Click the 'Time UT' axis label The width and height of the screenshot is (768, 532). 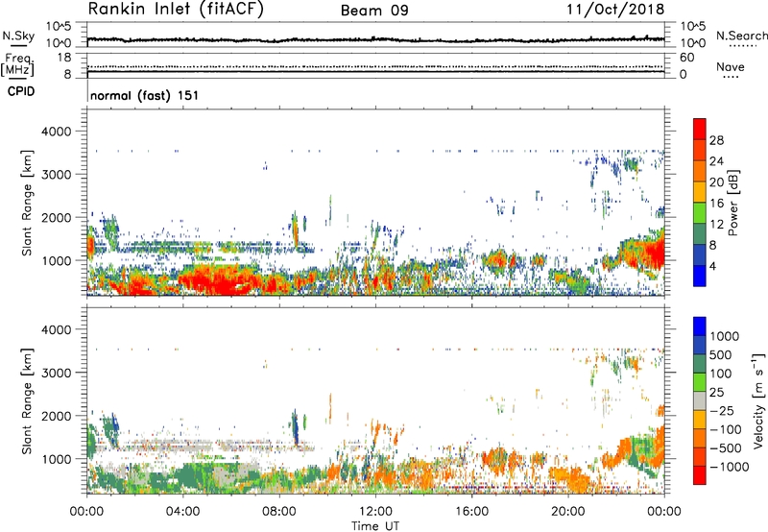click(x=375, y=526)
